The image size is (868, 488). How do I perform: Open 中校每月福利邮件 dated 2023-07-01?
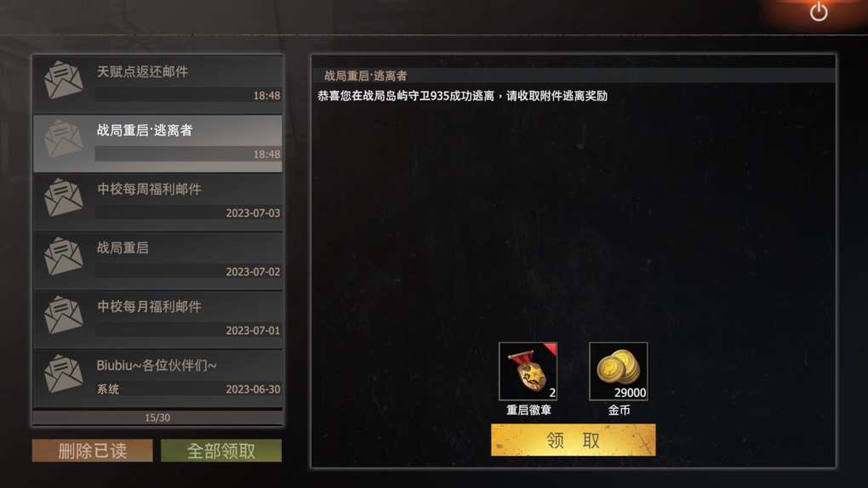(x=157, y=319)
